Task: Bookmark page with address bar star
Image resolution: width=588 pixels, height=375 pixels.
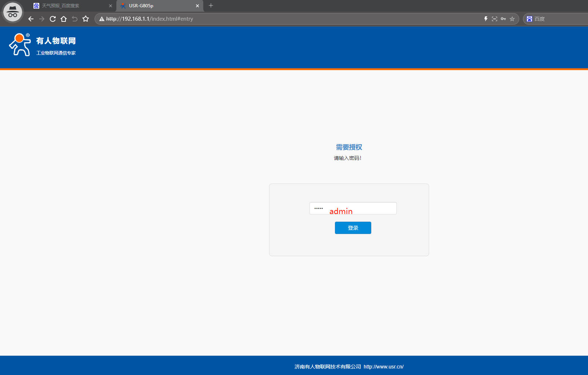Action: coord(512,19)
